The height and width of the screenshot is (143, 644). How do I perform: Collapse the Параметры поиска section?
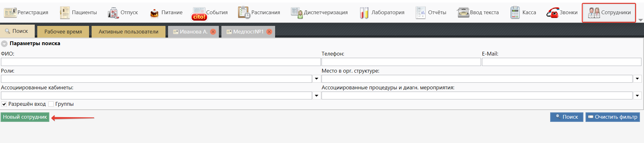4,44
